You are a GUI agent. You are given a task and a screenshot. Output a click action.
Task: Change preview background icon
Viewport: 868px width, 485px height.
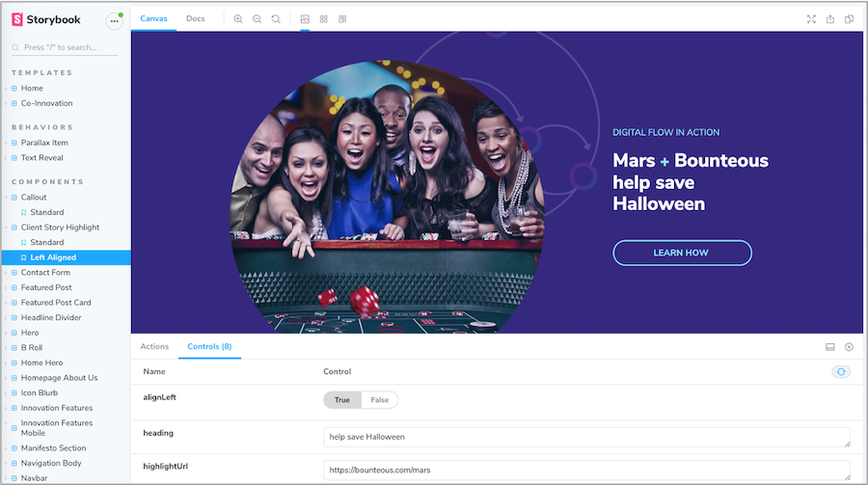(x=305, y=19)
